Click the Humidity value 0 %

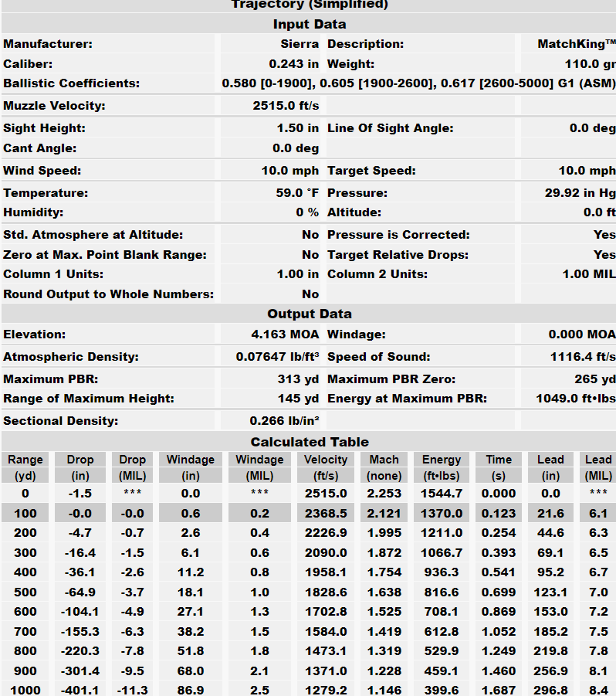(307, 212)
